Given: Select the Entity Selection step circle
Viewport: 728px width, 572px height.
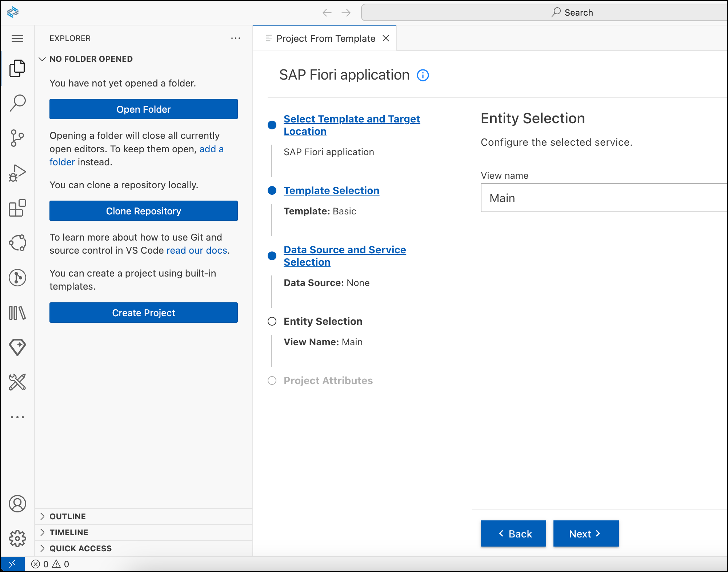Looking at the screenshot, I should pos(272,321).
